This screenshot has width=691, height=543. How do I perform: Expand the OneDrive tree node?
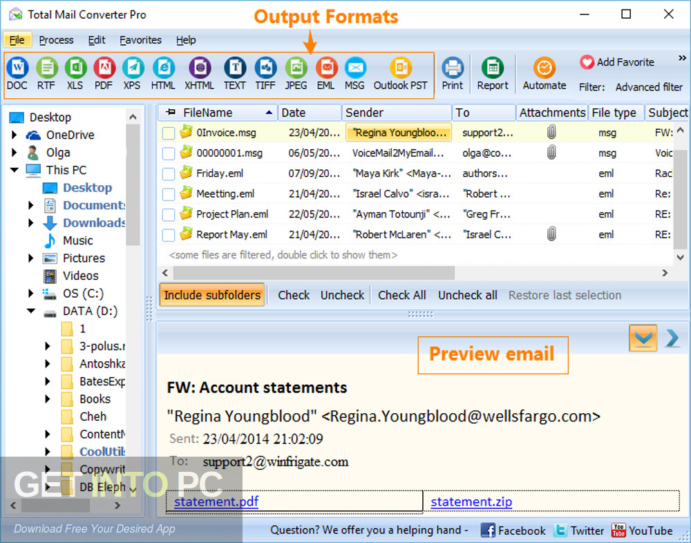point(14,135)
